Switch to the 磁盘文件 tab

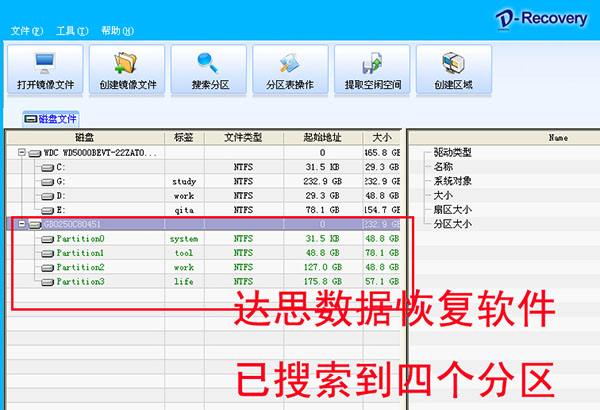(51, 119)
